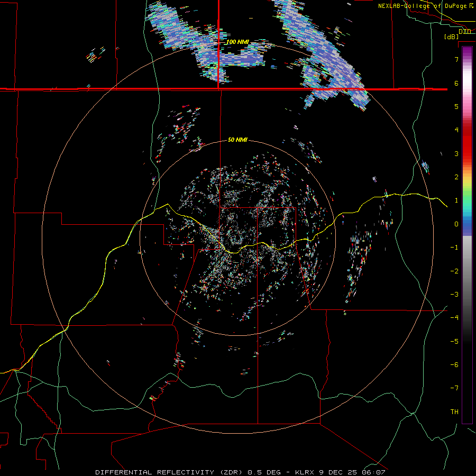Screen dimensions: 476x476
Task: Click the 100 NMI range ring label
Action: (237, 42)
